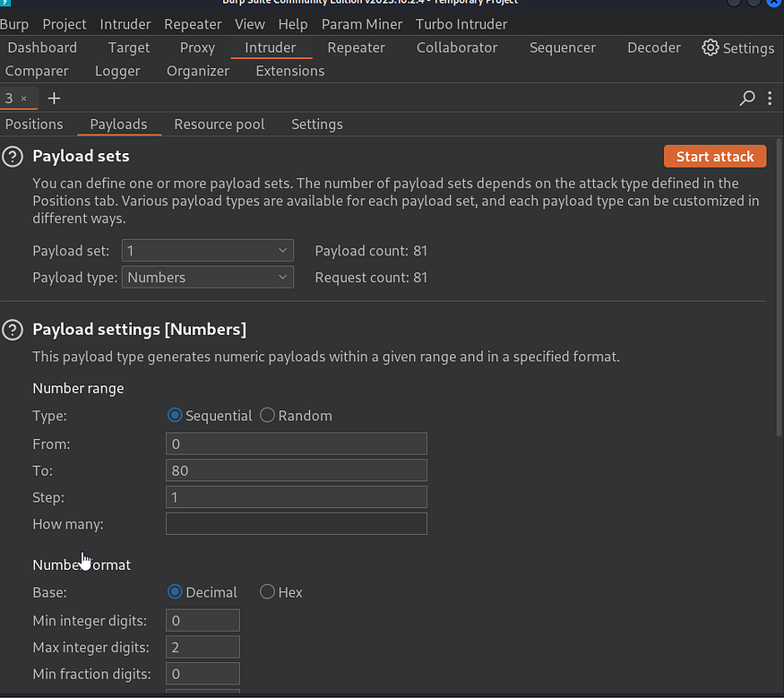
Task: Choose the Hex number base
Action: pos(268,592)
